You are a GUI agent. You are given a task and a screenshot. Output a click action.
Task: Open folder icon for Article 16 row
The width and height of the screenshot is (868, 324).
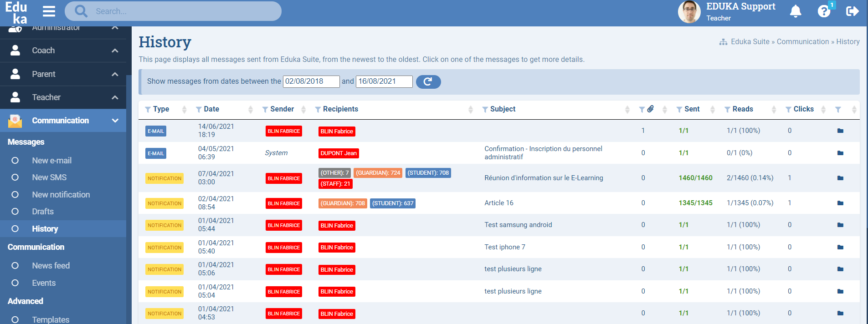coord(840,203)
